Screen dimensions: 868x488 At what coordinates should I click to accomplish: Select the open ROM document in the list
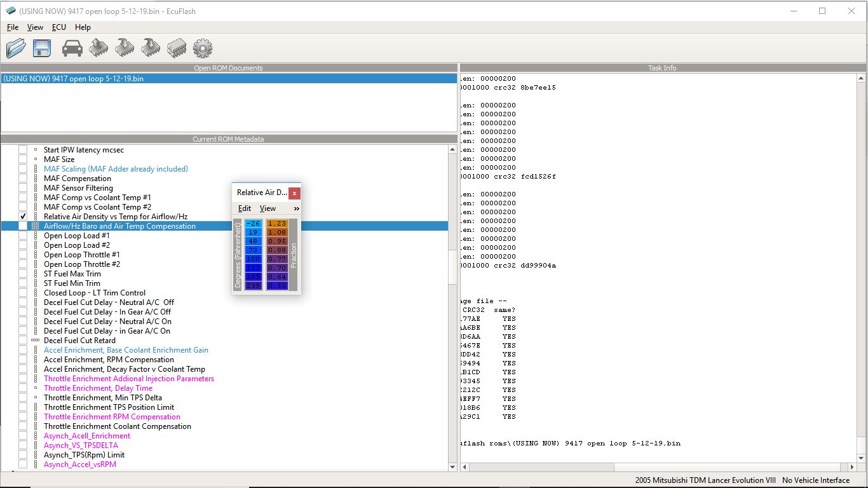coord(73,79)
